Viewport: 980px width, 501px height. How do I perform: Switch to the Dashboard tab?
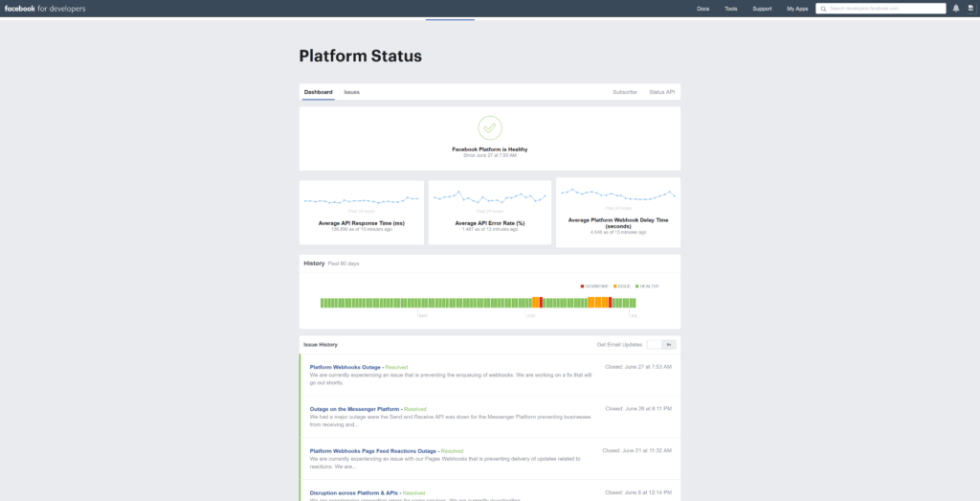coord(318,92)
